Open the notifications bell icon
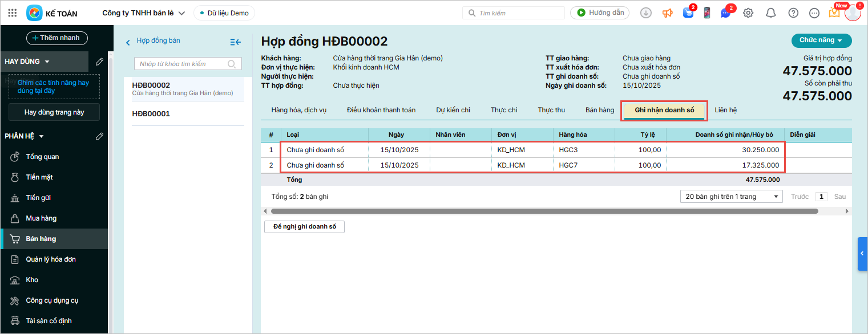Screen dimensions: 868x334 [x=770, y=13]
